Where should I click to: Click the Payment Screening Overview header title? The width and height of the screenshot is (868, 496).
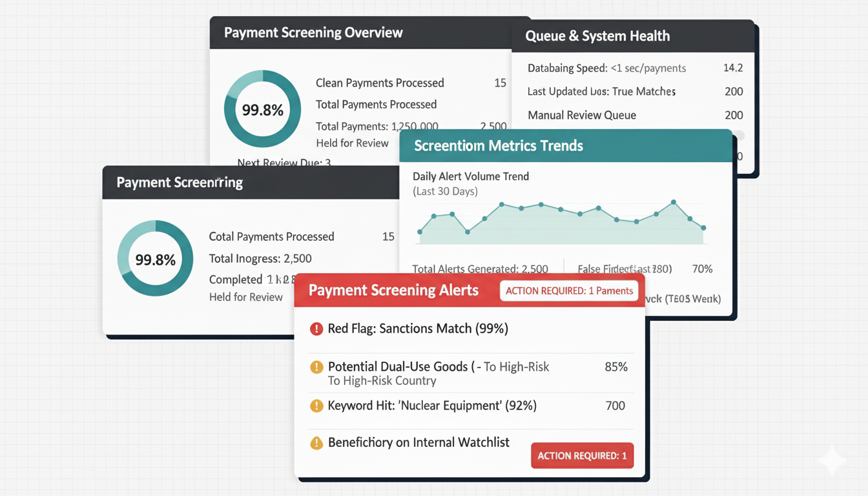(313, 33)
